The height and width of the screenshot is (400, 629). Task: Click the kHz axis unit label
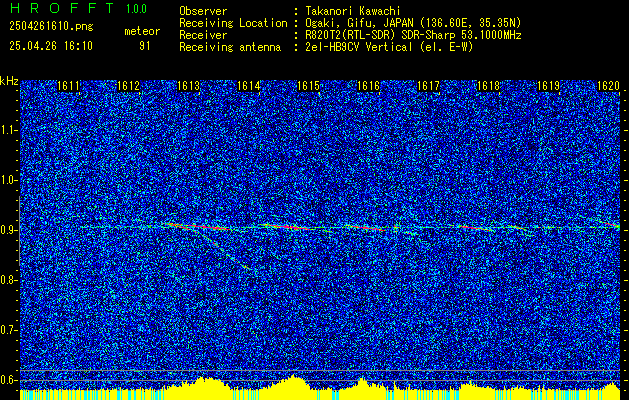pyautogui.click(x=9, y=81)
